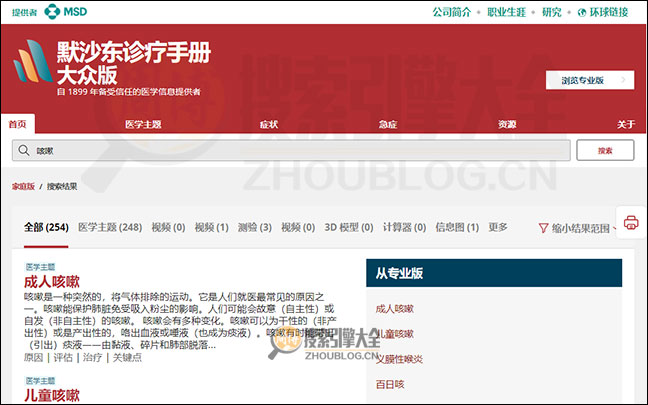Click the globe icon beside 环球链接
Screen dimensions: 648x405
[x=582, y=12]
